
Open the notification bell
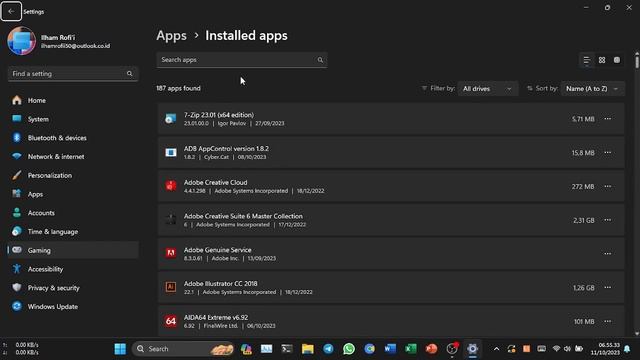click(x=627, y=349)
